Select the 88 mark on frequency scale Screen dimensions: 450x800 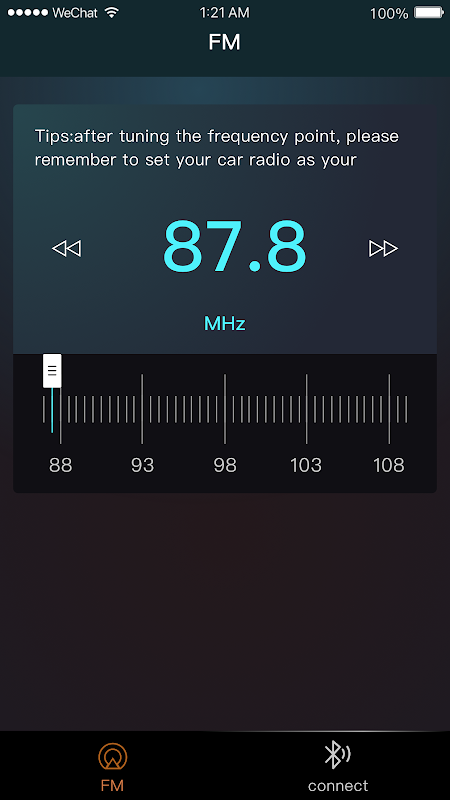[x=61, y=465]
